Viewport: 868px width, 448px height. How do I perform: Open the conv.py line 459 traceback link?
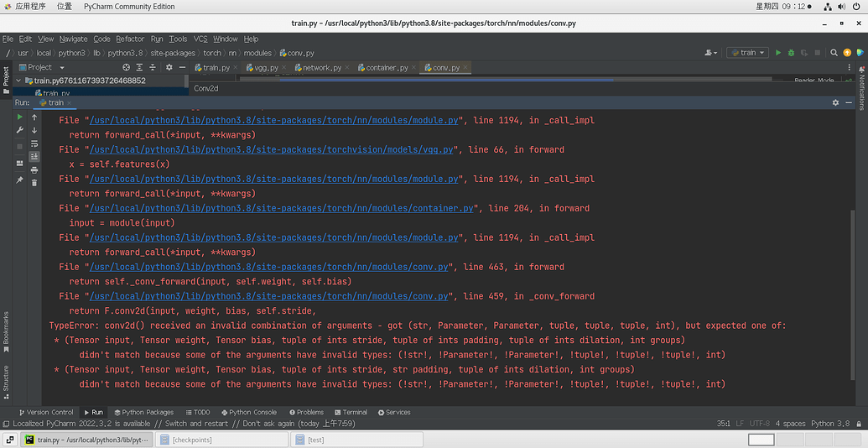(x=269, y=296)
